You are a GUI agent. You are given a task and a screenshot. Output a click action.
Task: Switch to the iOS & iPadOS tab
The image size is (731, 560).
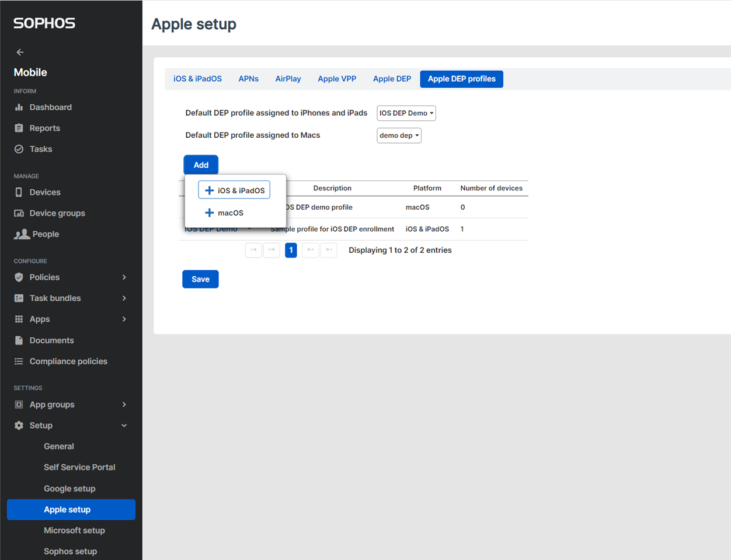(197, 79)
